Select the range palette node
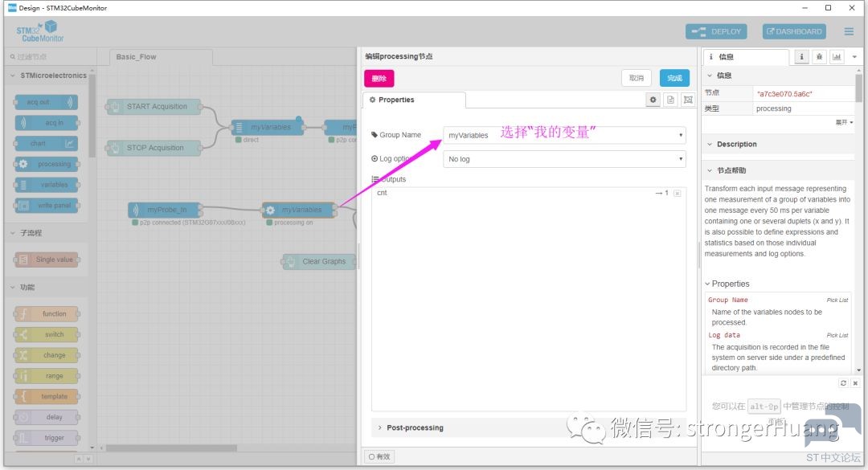This screenshot has height=470, width=868. 47,376
